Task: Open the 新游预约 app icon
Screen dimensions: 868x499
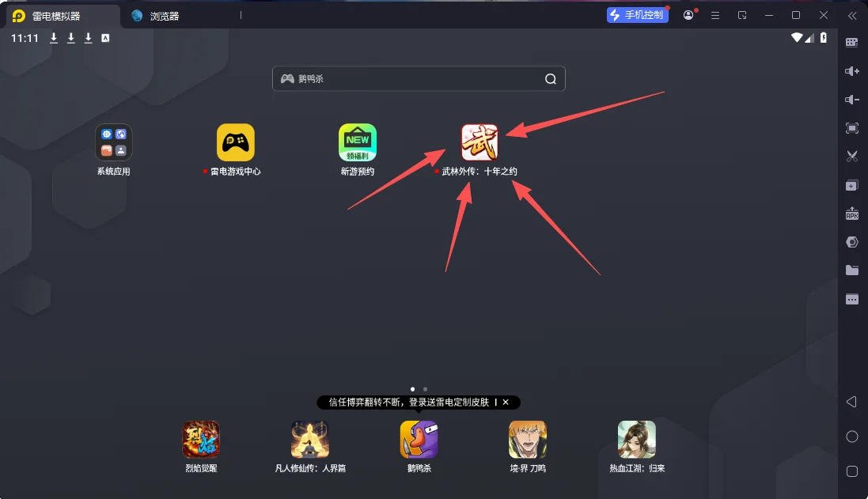Action: 358,142
